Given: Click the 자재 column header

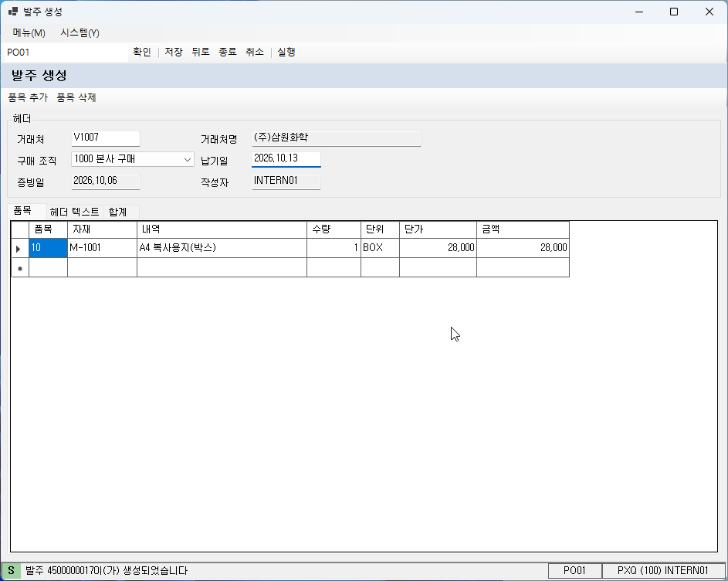Looking at the screenshot, I should (102, 229).
